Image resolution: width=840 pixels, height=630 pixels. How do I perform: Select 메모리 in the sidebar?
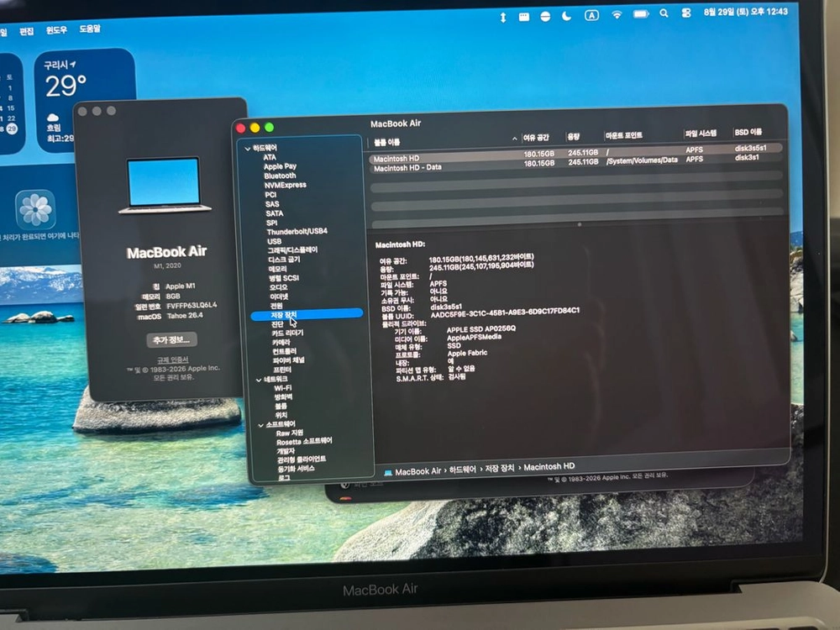click(x=277, y=269)
